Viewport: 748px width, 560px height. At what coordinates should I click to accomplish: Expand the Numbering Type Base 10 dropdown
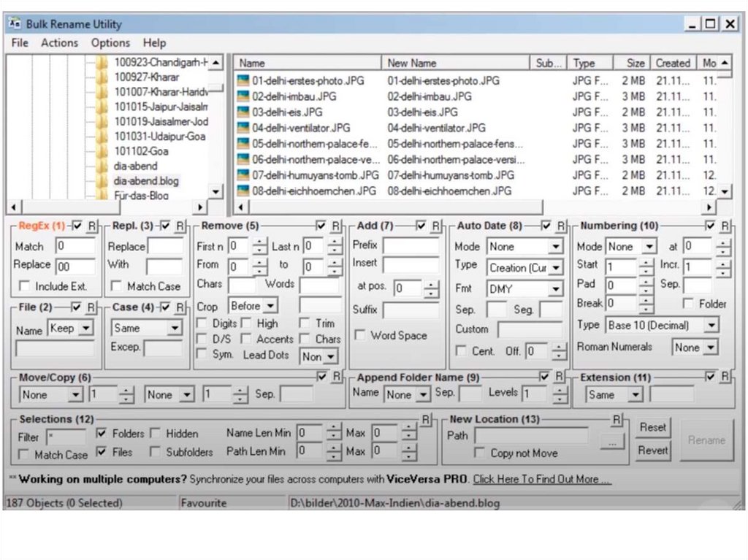pyautogui.click(x=711, y=325)
